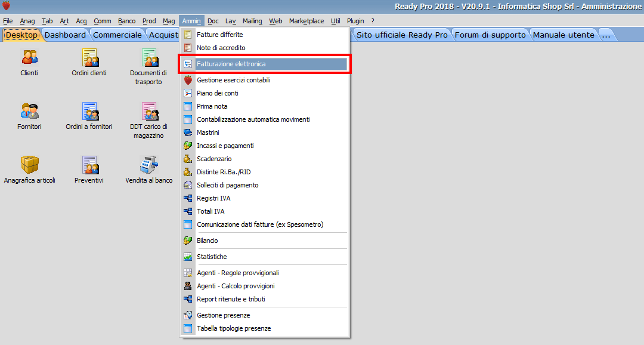644x345 pixels.
Task: Click the Prima nota menu icon
Action: 188,106
